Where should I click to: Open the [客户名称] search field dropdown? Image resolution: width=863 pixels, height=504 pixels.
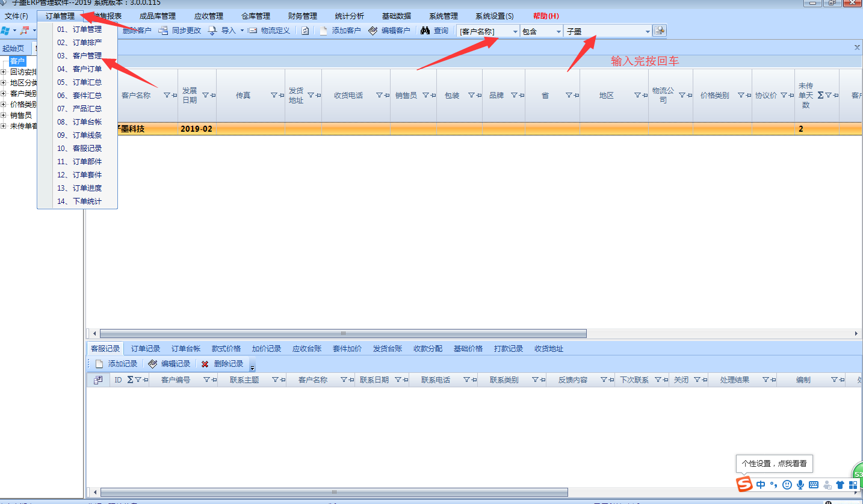[x=515, y=31]
